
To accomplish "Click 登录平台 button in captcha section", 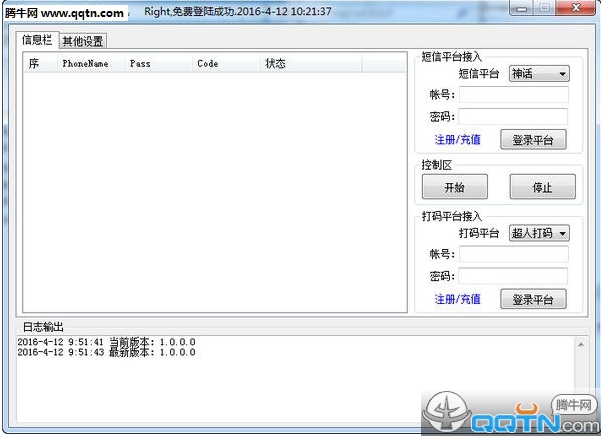I will [533, 299].
